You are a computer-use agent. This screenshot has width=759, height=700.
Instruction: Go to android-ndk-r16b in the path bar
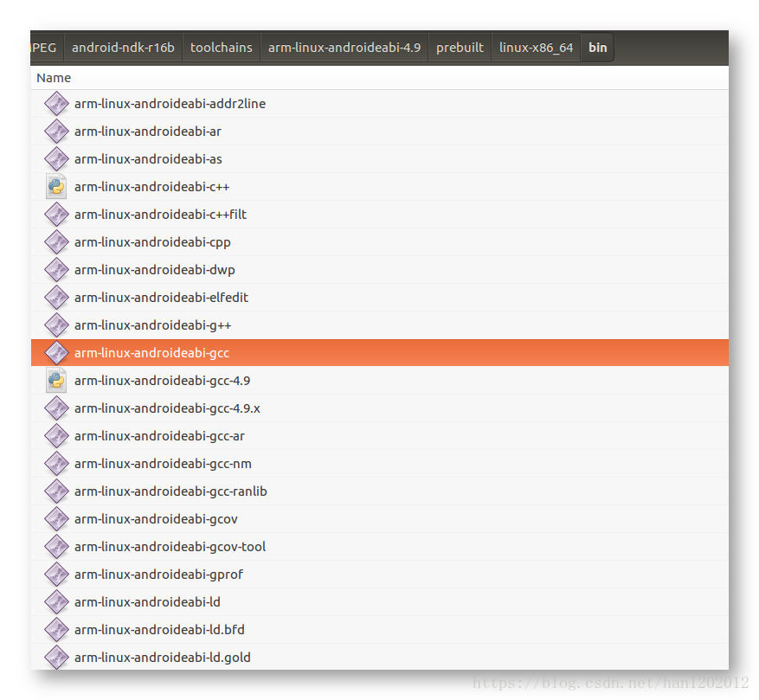(x=123, y=48)
